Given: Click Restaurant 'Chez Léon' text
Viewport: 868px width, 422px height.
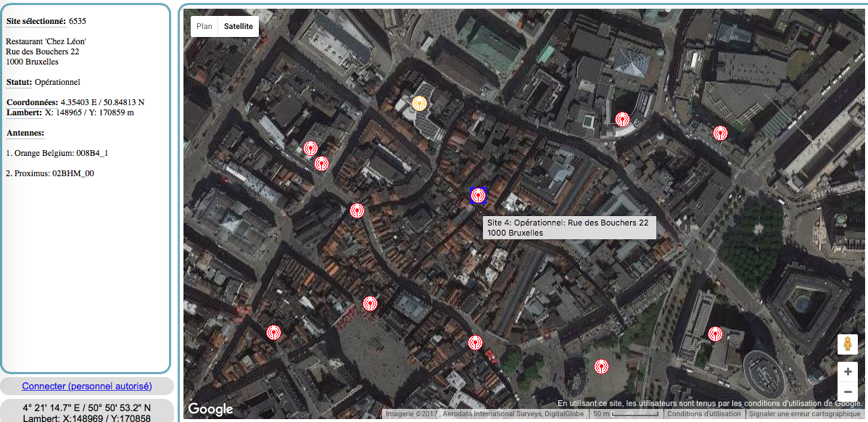Looking at the screenshot, I should coord(46,41).
